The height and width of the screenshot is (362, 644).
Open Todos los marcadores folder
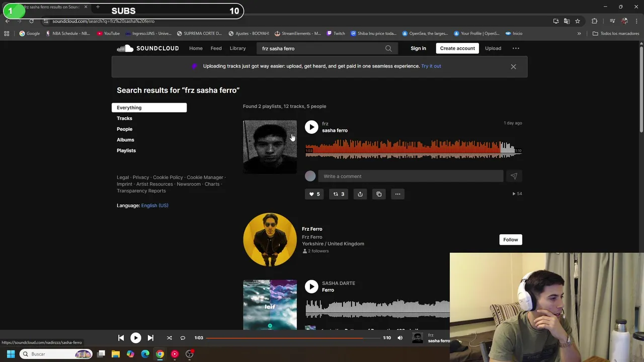pyautogui.click(x=616, y=34)
